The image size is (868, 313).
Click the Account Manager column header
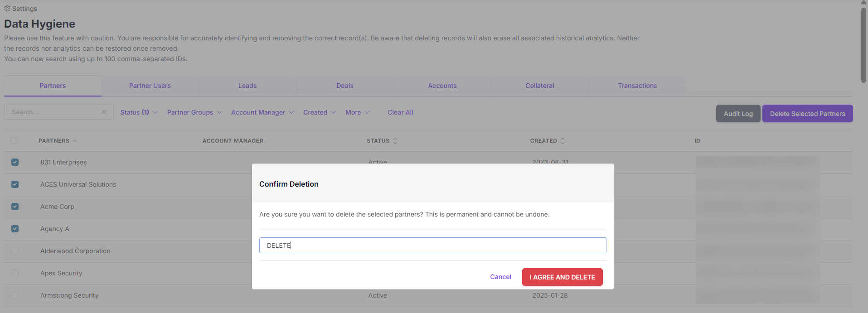tap(233, 141)
